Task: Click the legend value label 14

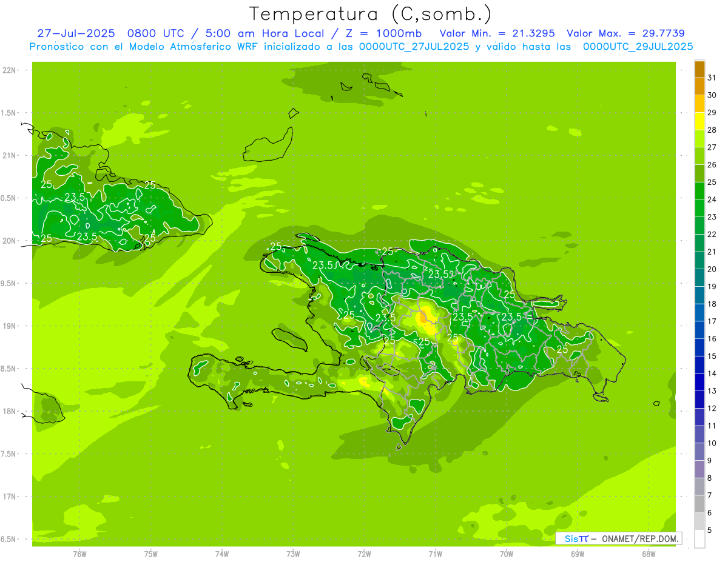Action: pos(712,373)
